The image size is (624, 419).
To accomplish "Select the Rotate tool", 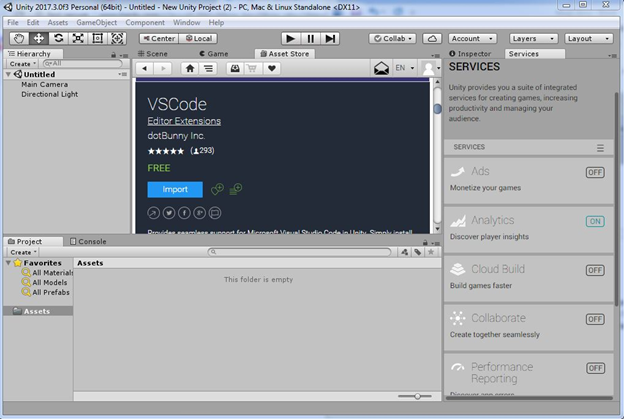I will [x=58, y=39].
